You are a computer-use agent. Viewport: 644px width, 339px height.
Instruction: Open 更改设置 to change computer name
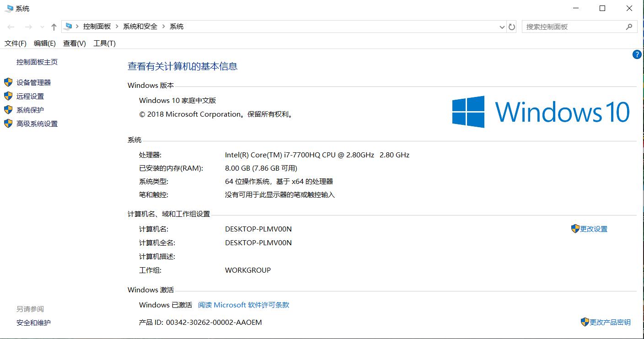[593, 228]
